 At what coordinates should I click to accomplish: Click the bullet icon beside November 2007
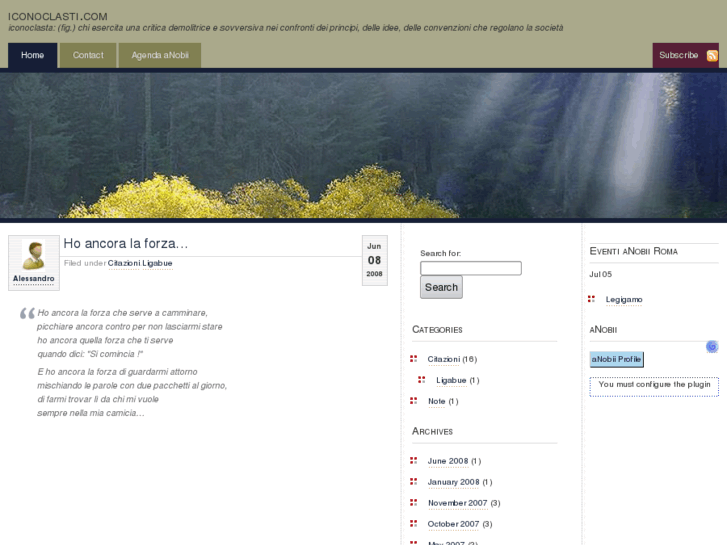(414, 502)
